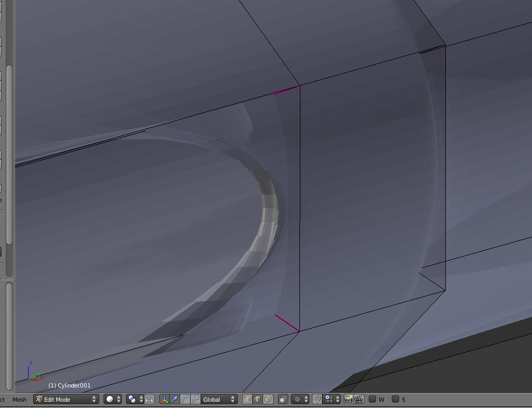The height and width of the screenshot is (408, 532).
Task: Enable the S checkbox
Action: [x=395, y=399]
